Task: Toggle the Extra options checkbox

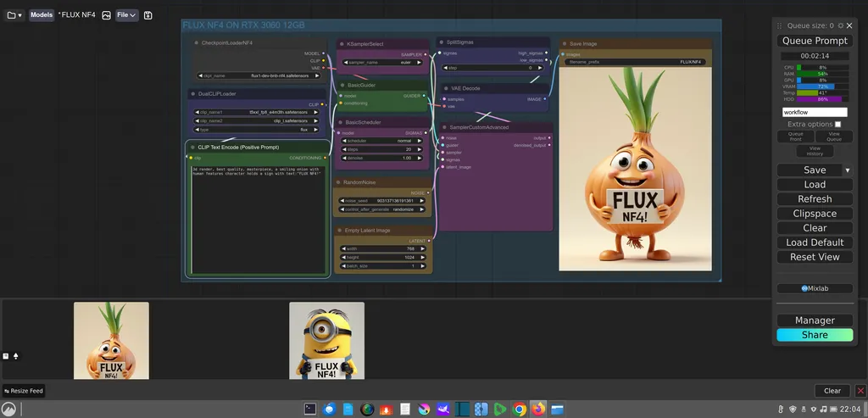Action: (837, 124)
